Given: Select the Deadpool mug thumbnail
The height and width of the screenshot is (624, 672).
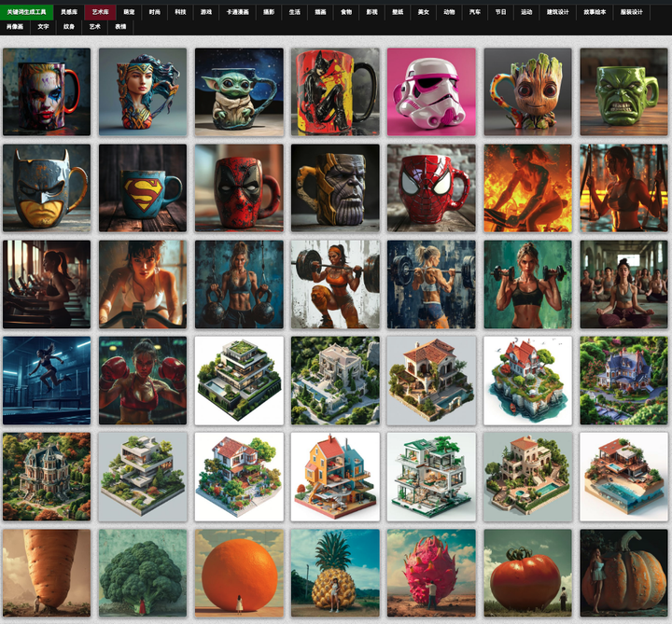Looking at the screenshot, I should pyautogui.click(x=239, y=188).
